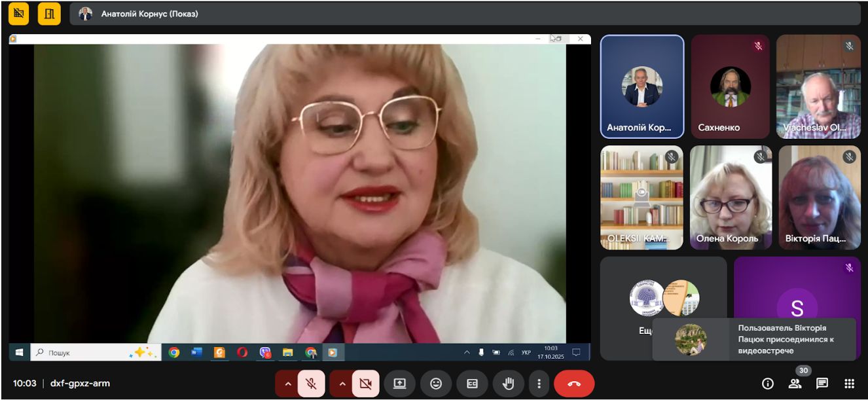
Task: Expand audio settings arrow beside microphone
Action: click(x=287, y=384)
